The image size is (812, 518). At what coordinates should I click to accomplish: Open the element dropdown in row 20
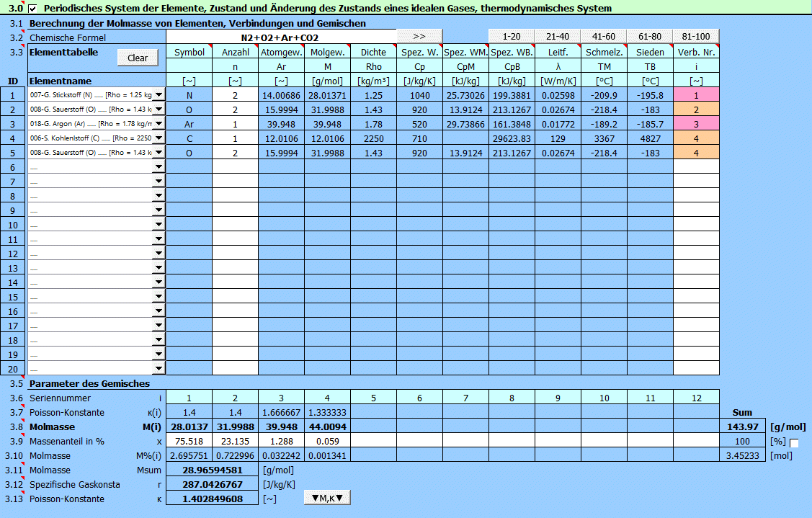159,368
